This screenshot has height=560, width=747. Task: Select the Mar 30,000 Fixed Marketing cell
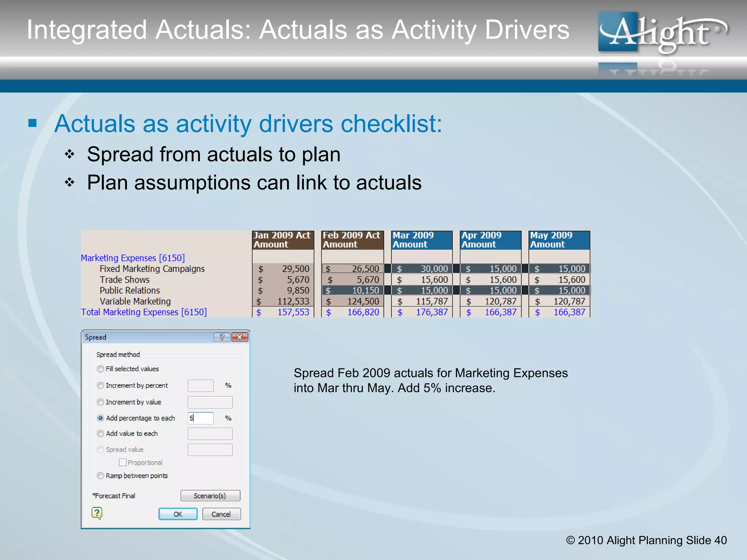point(422,269)
